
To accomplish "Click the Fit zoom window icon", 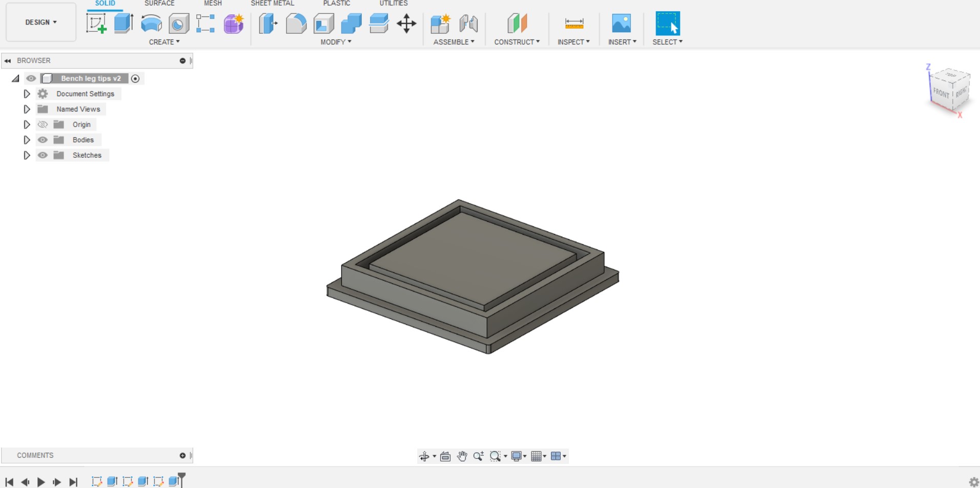I will (x=495, y=456).
